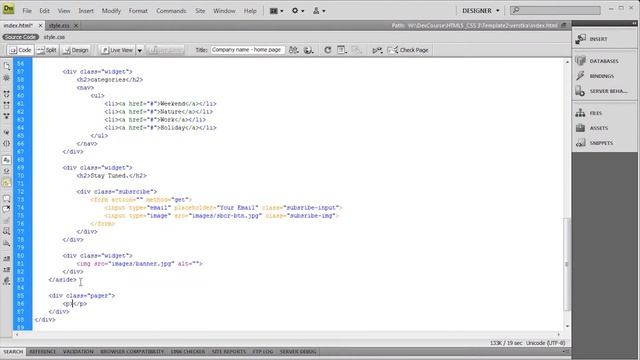Expand the SERVER BEHAVIORS panel

click(x=605, y=91)
